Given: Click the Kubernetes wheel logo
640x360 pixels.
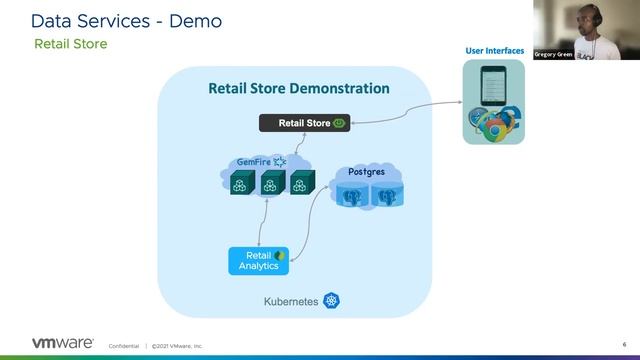Looking at the screenshot, I should (x=331, y=301).
